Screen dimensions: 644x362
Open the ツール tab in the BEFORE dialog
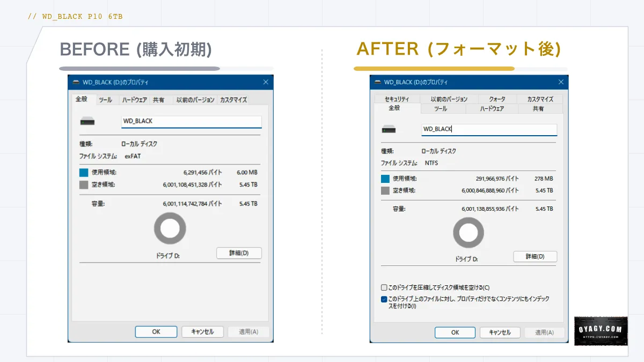click(x=106, y=100)
